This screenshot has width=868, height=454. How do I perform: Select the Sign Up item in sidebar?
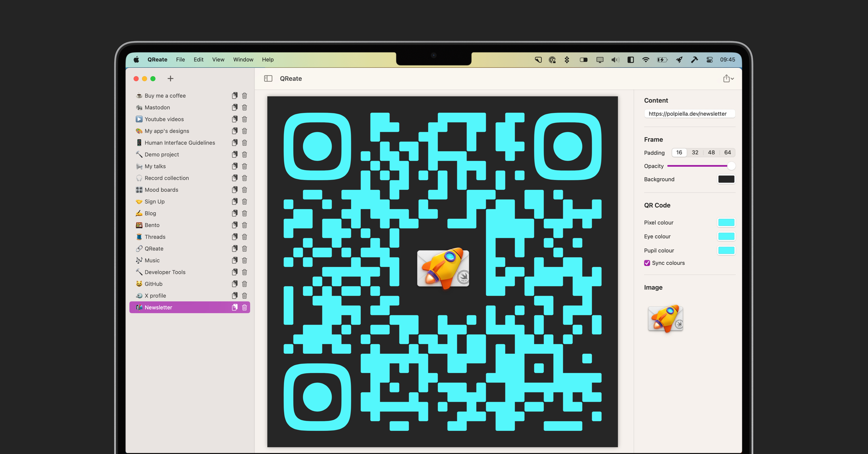point(190,202)
